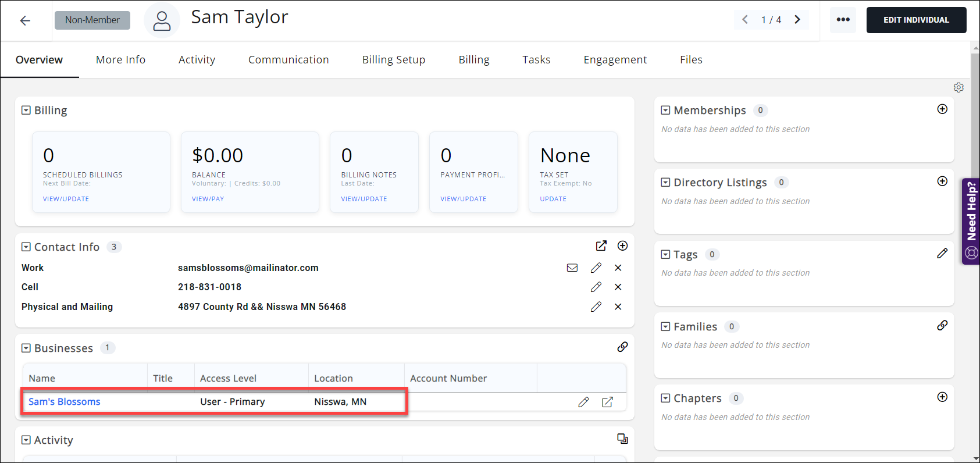
Task: Click the link icon in Businesses section
Action: tap(622, 347)
